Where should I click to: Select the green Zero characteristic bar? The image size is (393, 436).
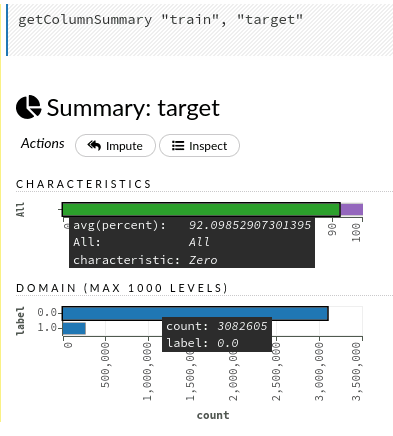201,210
